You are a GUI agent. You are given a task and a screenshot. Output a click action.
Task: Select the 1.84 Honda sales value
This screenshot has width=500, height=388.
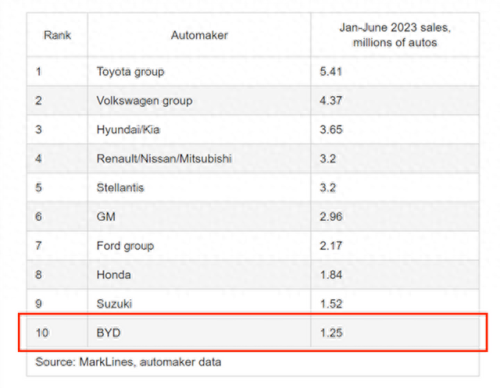331,275
